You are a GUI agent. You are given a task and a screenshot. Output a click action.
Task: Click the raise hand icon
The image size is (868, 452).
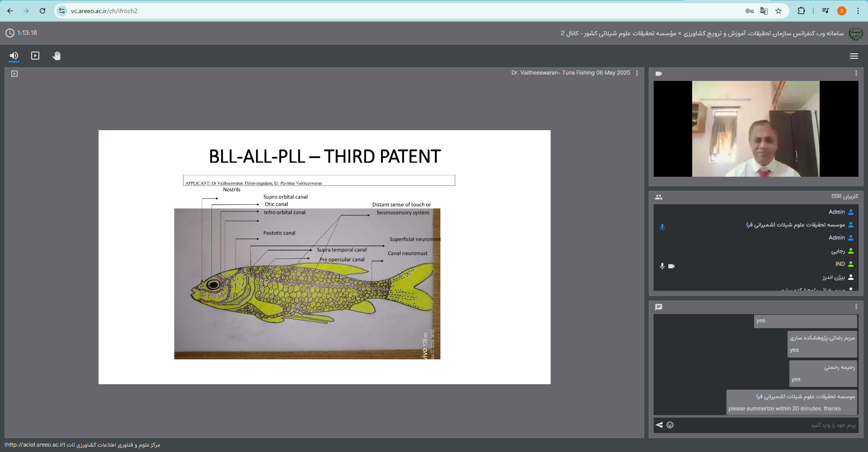point(57,56)
